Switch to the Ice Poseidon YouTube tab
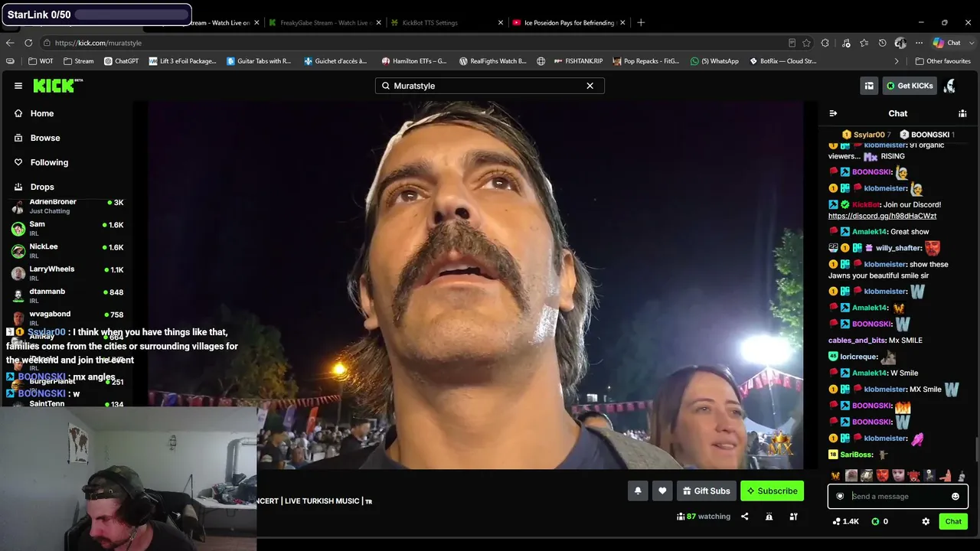 pyautogui.click(x=568, y=23)
